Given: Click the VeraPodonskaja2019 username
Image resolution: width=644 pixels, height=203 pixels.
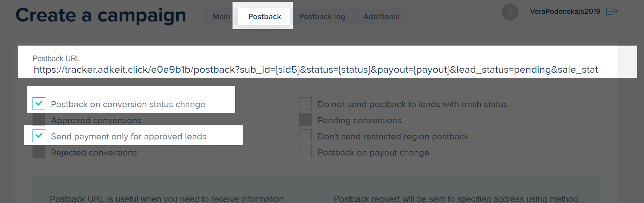Looking at the screenshot, I should click(565, 11).
